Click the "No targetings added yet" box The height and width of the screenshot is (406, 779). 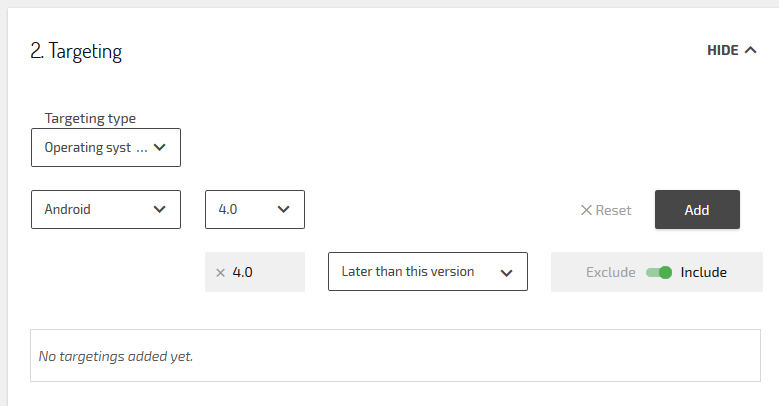[395, 355]
